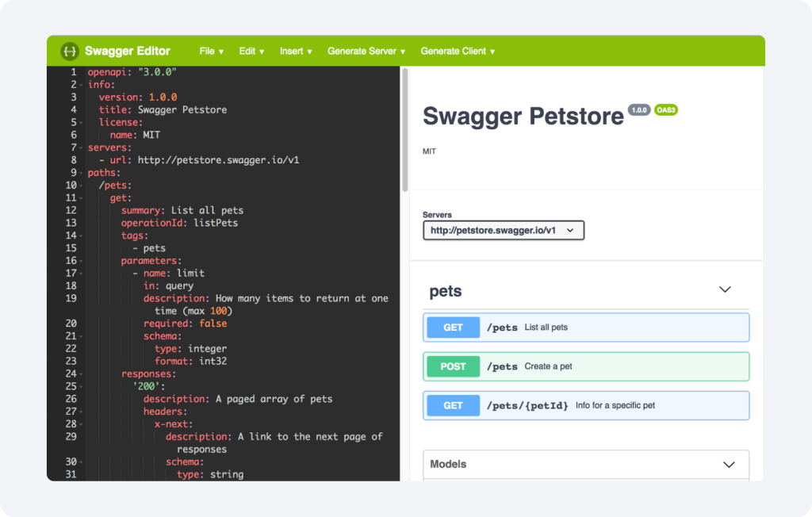Fold the schema block at line 21
The width and height of the screenshot is (812, 517).
[81, 337]
